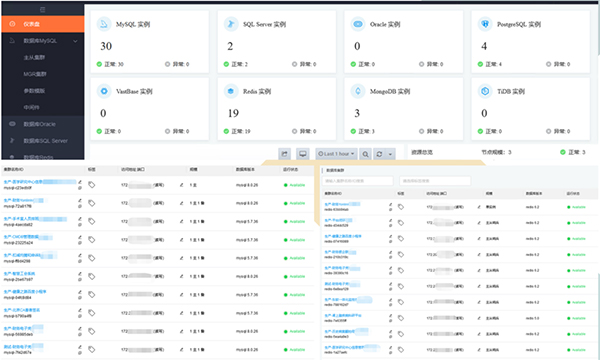The height and width of the screenshot is (360, 600).
Task: Open the MGR集群 submenu item
Action: [x=35, y=74]
